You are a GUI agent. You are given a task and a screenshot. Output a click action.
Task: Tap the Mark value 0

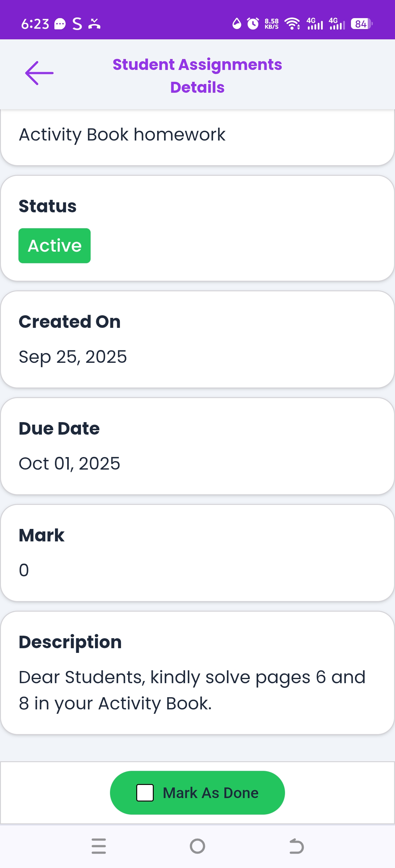coord(24,570)
